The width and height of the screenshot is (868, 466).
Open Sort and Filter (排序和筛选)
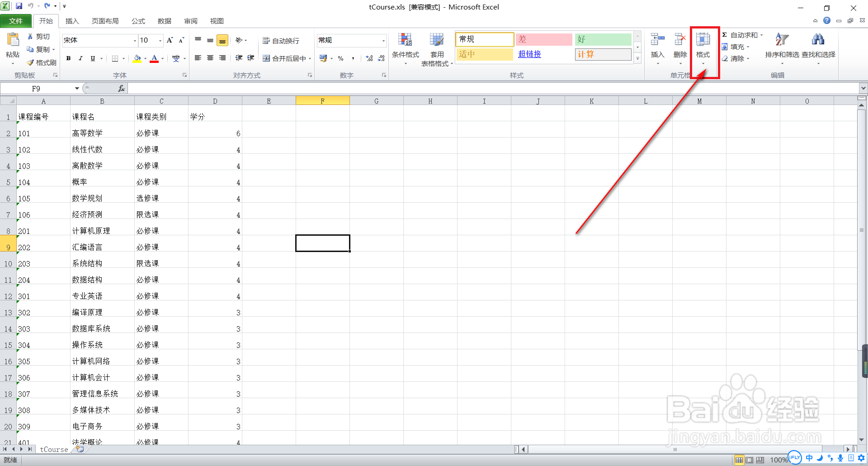click(x=782, y=48)
